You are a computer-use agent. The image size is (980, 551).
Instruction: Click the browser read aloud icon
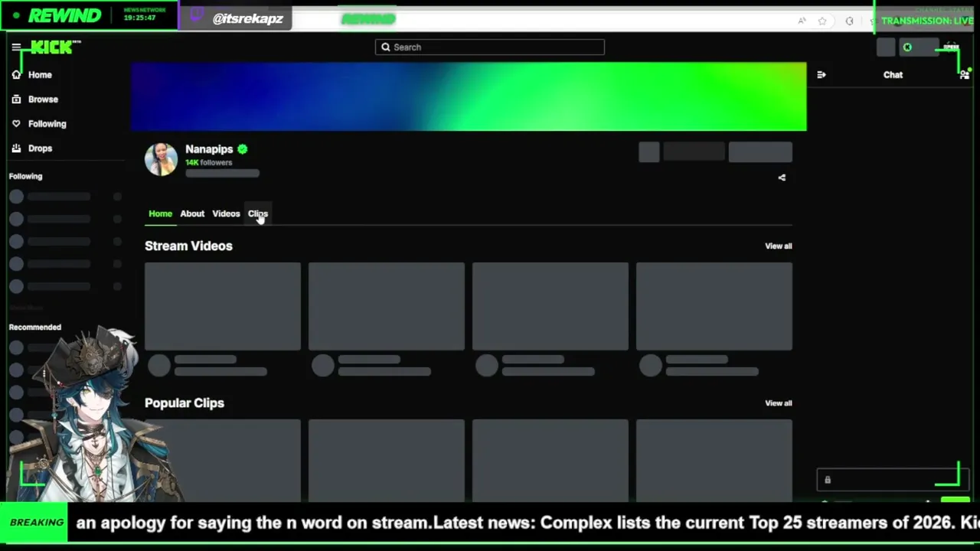[802, 21]
